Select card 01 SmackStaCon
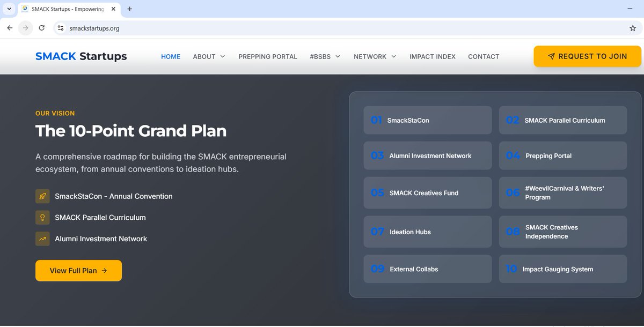Screen dimensions: 644x327 [428, 120]
